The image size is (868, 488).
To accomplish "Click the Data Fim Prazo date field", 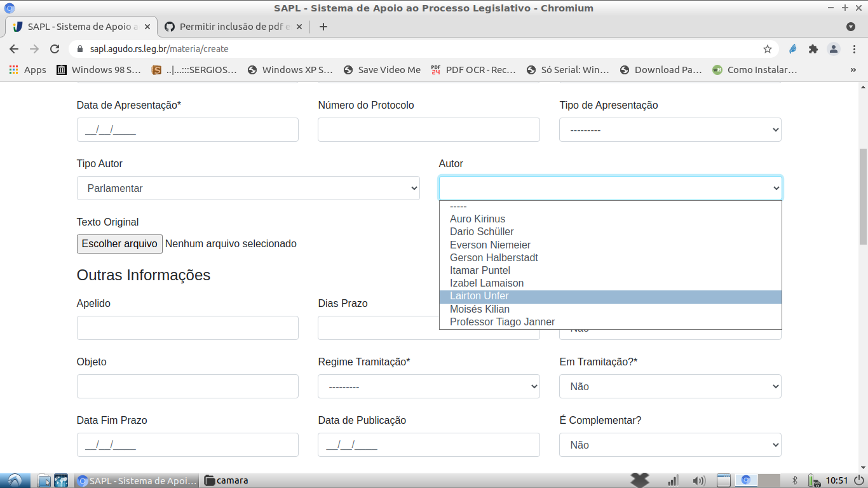I will 187,445.
